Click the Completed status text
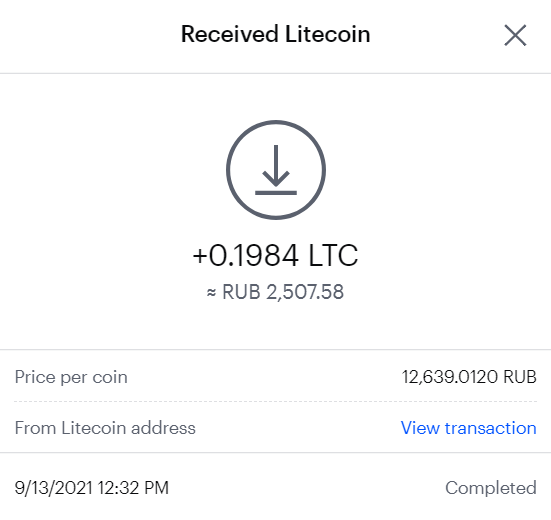This screenshot has height=520, width=551. click(x=491, y=488)
